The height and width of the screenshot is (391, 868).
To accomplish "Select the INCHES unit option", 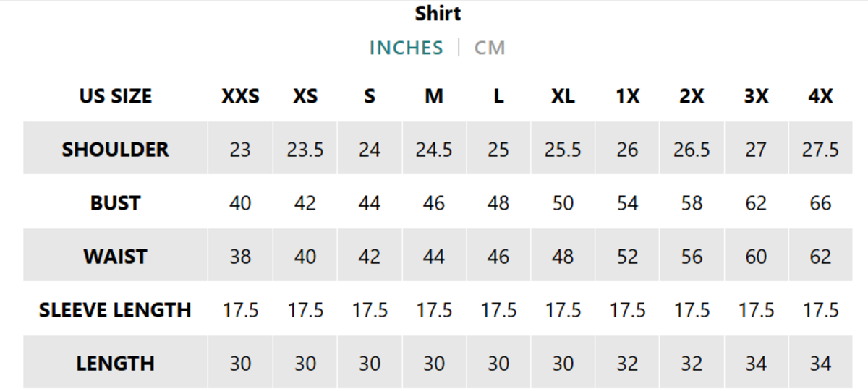I will pyautogui.click(x=406, y=48).
